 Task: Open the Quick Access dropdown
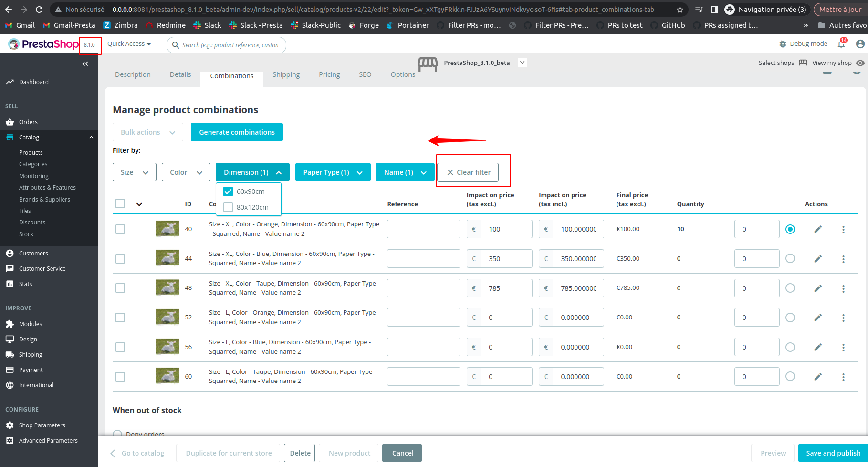tap(128, 43)
